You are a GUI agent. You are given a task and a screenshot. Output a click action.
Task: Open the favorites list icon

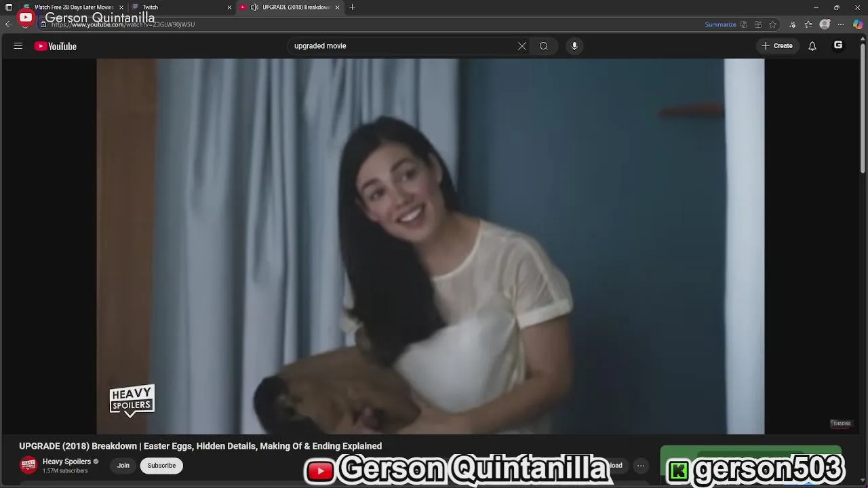(x=808, y=24)
